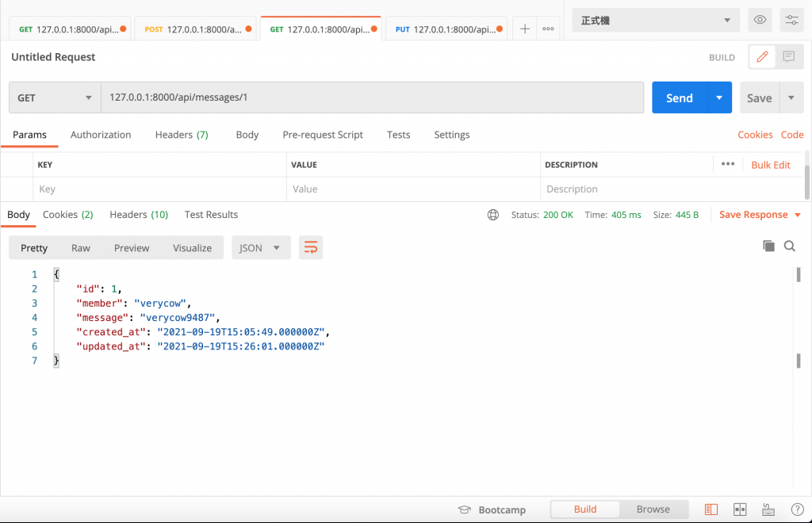Expand the Save button dropdown arrow
Screen dimensions: 812x523
point(791,97)
